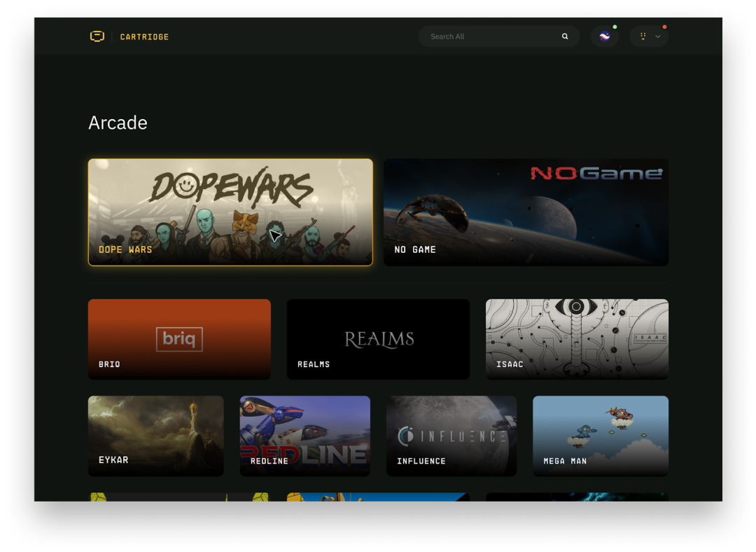
Task: Launch the Redline game tile
Action: tap(305, 436)
